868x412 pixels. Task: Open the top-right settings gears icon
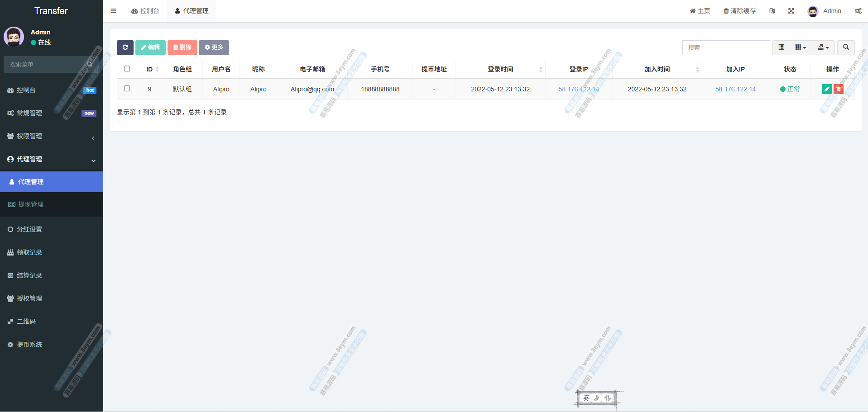858,11
